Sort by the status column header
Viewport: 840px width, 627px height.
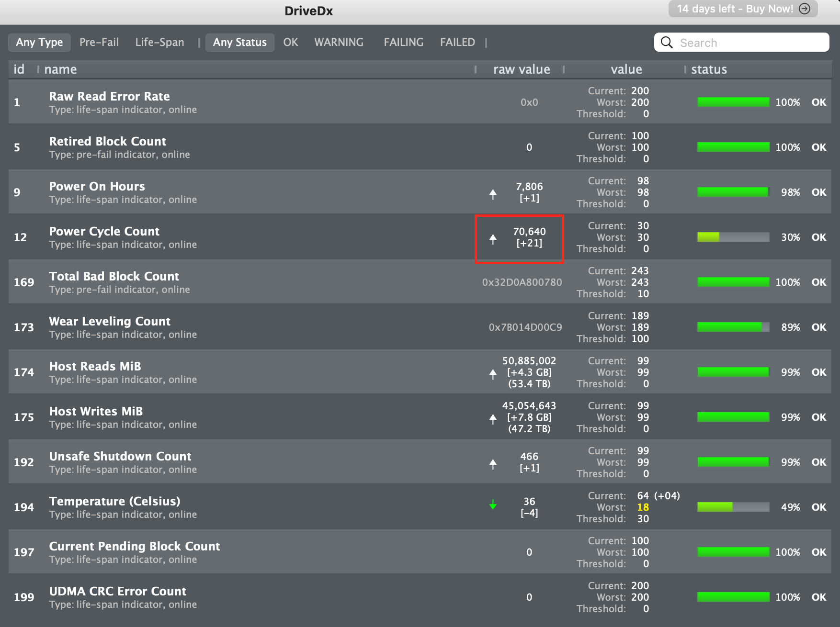pyautogui.click(x=709, y=69)
